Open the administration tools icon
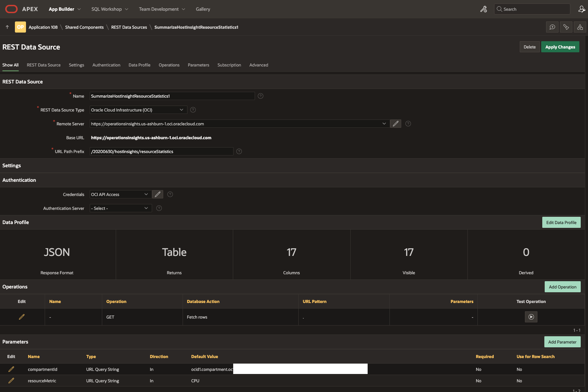Image resolution: width=588 pixels, height=392 pixels. 484,9
